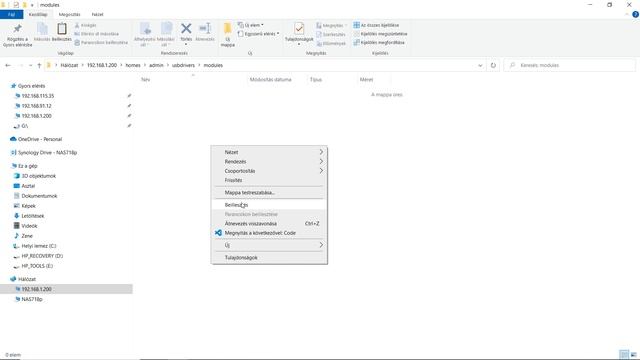The height and width of the screenshot is (360, 640).
Task: Open Zene folder
Action: pyautogui.click(x=27, y=236)
